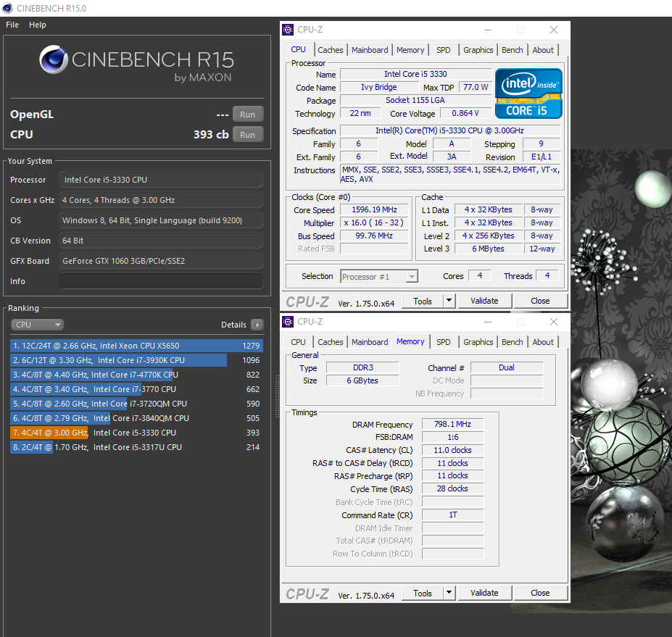672x637 pixels.
Task: Select the Intel Core i7-3930K ranking row
Action: pyautogui.click(x=136, y=360)
